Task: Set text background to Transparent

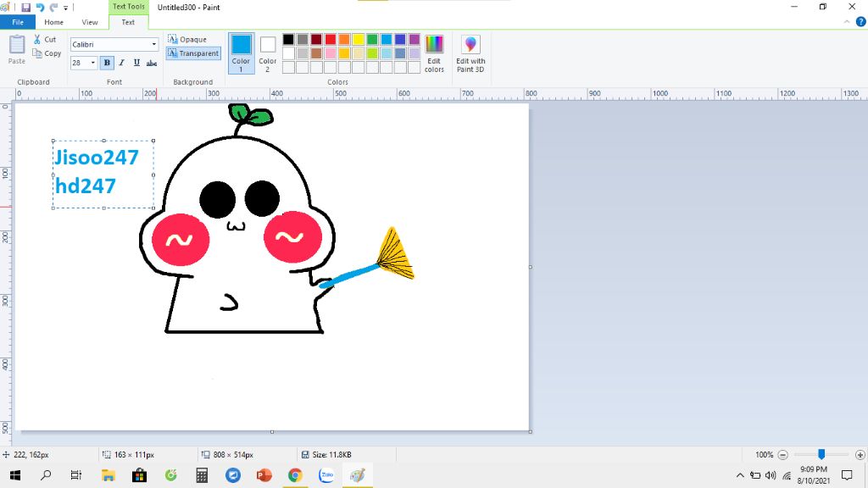Action: [193, 53]
